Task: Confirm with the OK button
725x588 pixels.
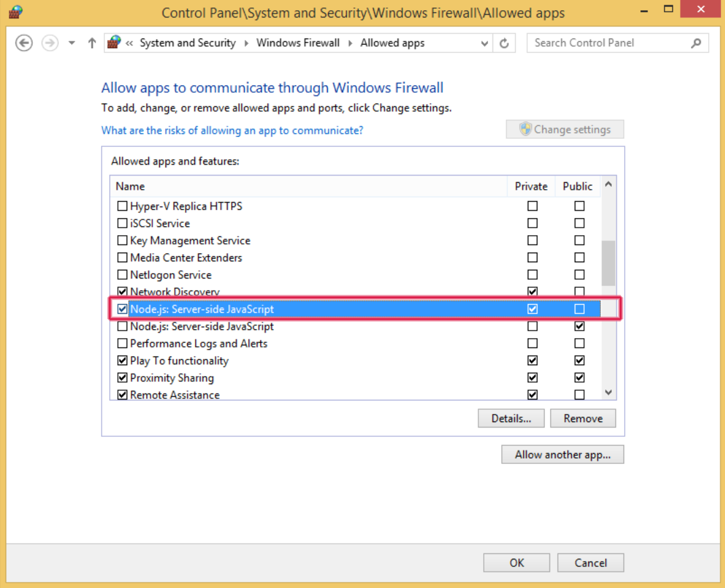Action: click(516, 562)
